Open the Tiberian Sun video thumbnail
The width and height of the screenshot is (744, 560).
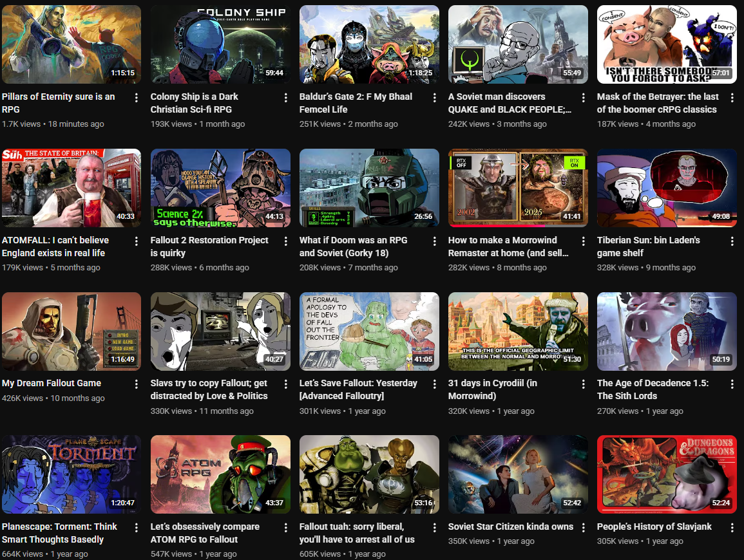click(667, 188)
